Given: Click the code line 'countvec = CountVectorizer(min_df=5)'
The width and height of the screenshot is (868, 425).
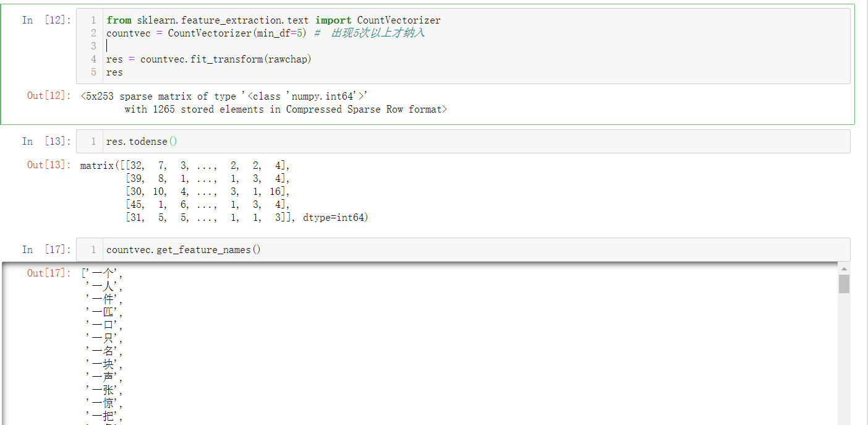Looking at the screenshot, I should click(x=206, y=33).
